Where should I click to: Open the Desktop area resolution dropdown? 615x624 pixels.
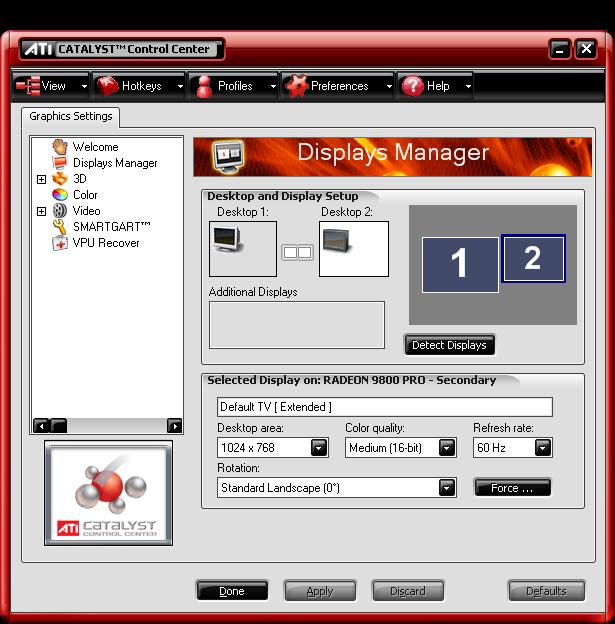pyautogui.click(x=319, y=448)
